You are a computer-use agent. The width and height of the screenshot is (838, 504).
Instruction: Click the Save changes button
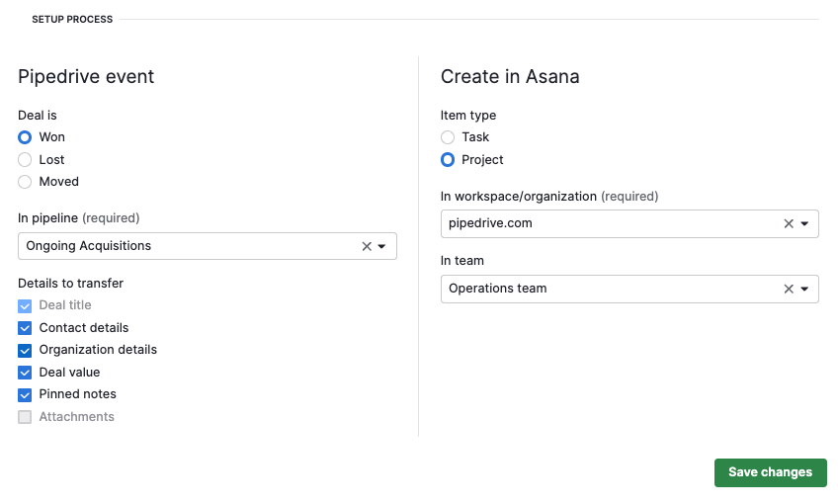[x=770, y=472]
